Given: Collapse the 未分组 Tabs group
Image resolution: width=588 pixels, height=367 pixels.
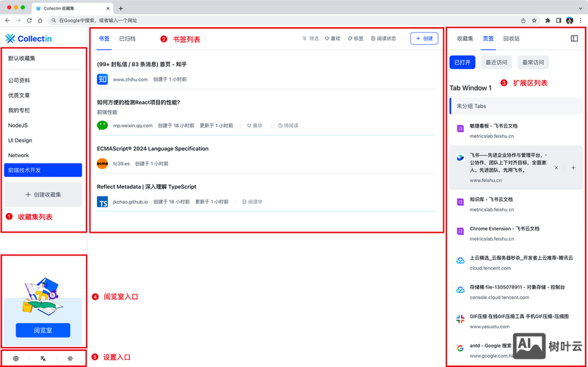Looking at the screenshot, I should click(516, 106).
